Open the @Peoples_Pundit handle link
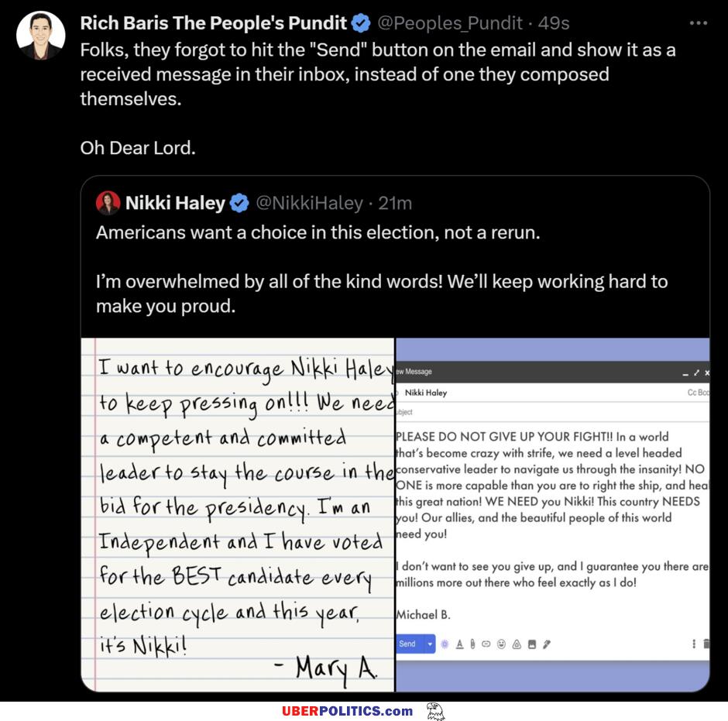This screenshot has width=728, height=721. click(x=449, y=23)
